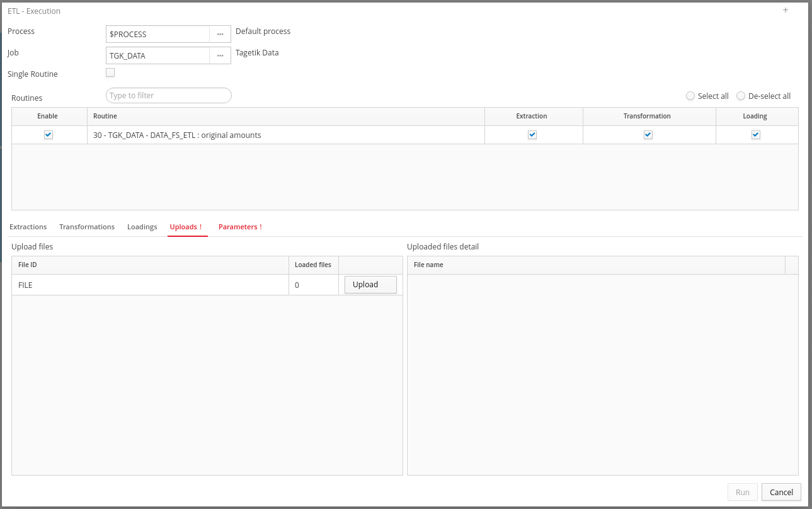Click the plus icon in dialog header

[x=786, y=10]
